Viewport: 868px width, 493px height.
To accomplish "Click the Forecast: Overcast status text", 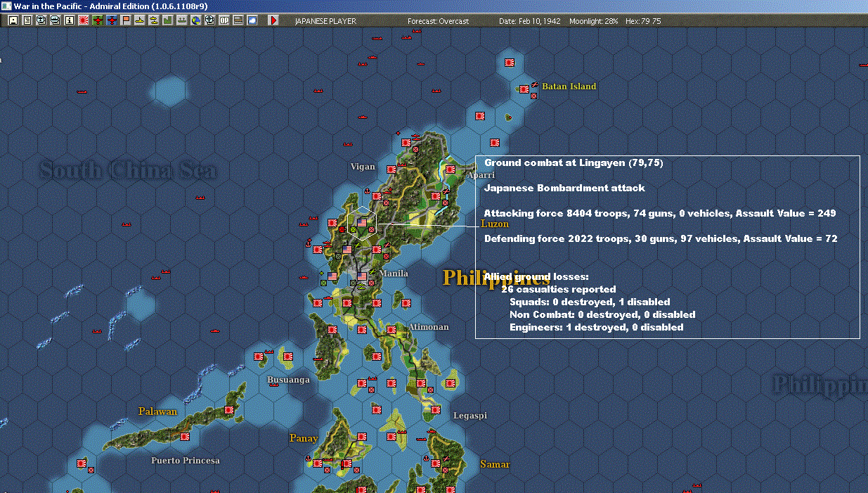I will click(x=438, y=21).
